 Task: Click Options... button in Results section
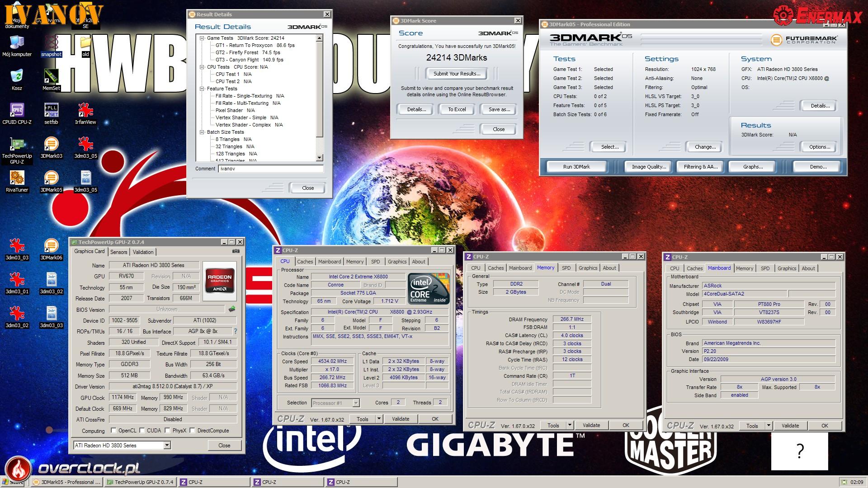[x=820, y=147]
